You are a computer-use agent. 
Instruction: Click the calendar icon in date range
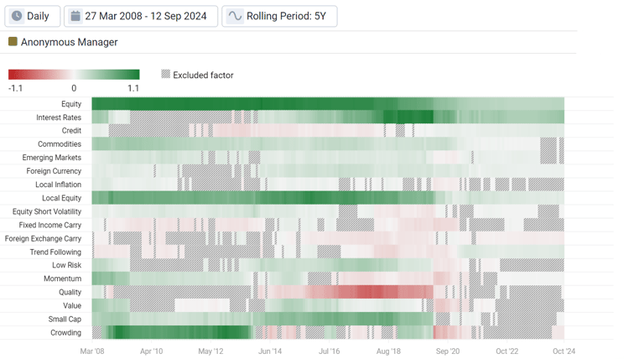pos(75,16)
